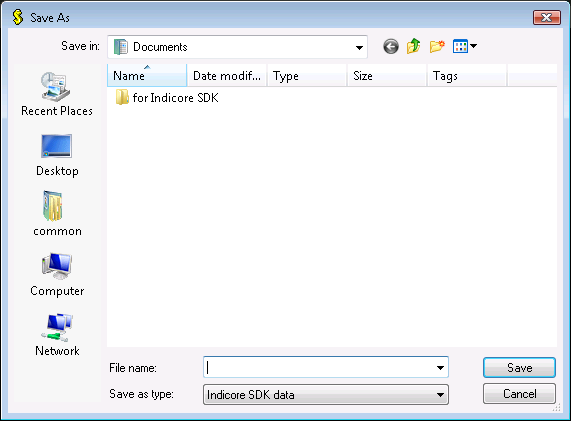571x421 pixels.
Task: Focus the File name text field
Action: [x=319, y=367]
